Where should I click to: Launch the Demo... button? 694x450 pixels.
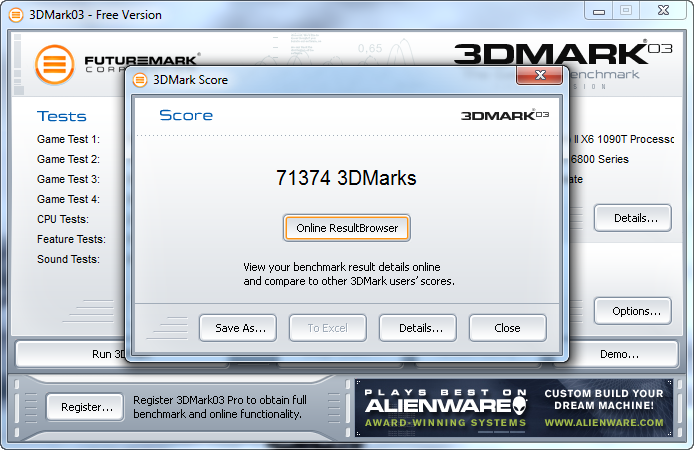pos(618,354)
